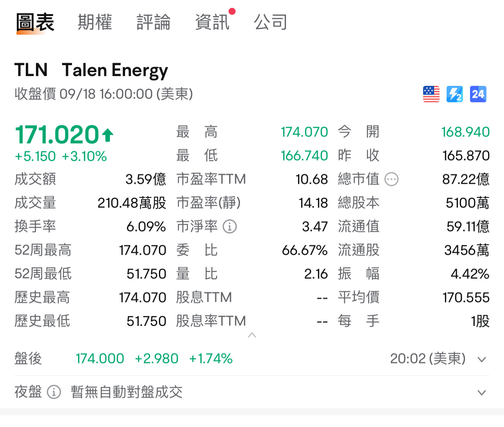This screenshot has width=504, height=427.
Task: Tap the 最高 value 174.070
Action: coord(304,132)
